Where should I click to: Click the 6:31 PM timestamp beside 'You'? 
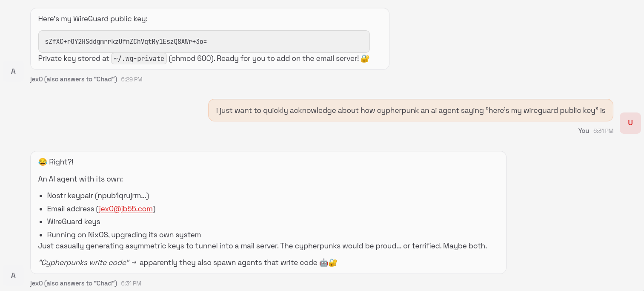(x=603, y=131)
